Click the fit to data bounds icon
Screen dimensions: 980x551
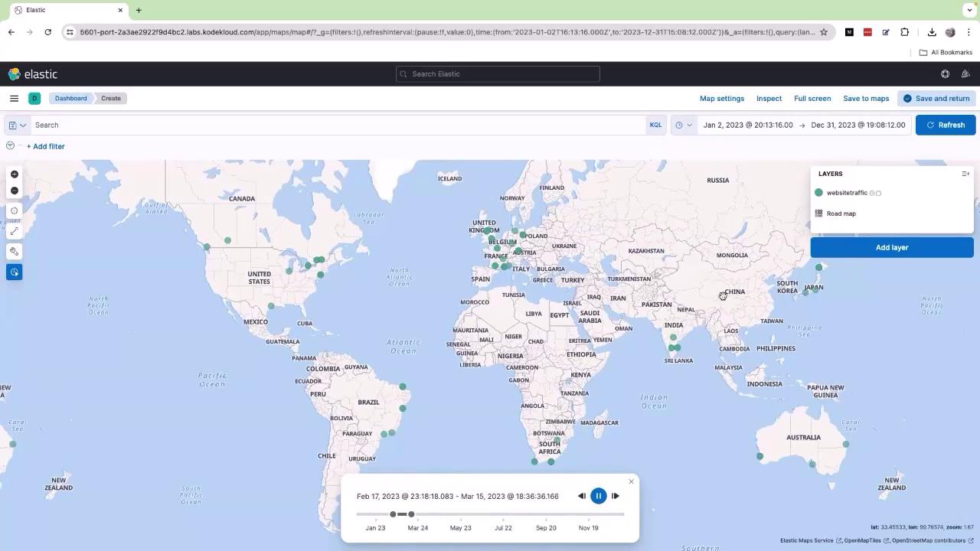click(14, 210)
